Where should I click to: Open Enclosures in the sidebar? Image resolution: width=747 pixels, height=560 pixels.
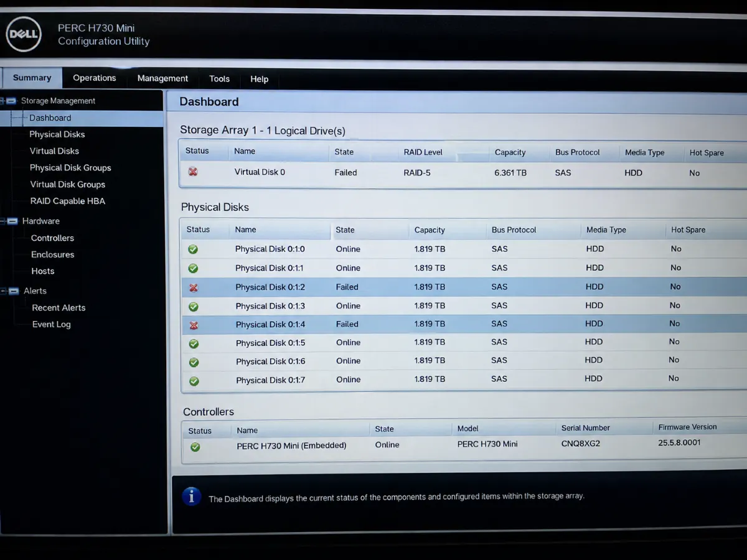pos(52,254)
